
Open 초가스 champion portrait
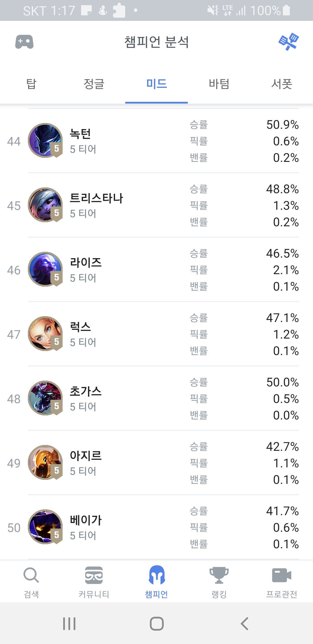(x=45, y=398)
